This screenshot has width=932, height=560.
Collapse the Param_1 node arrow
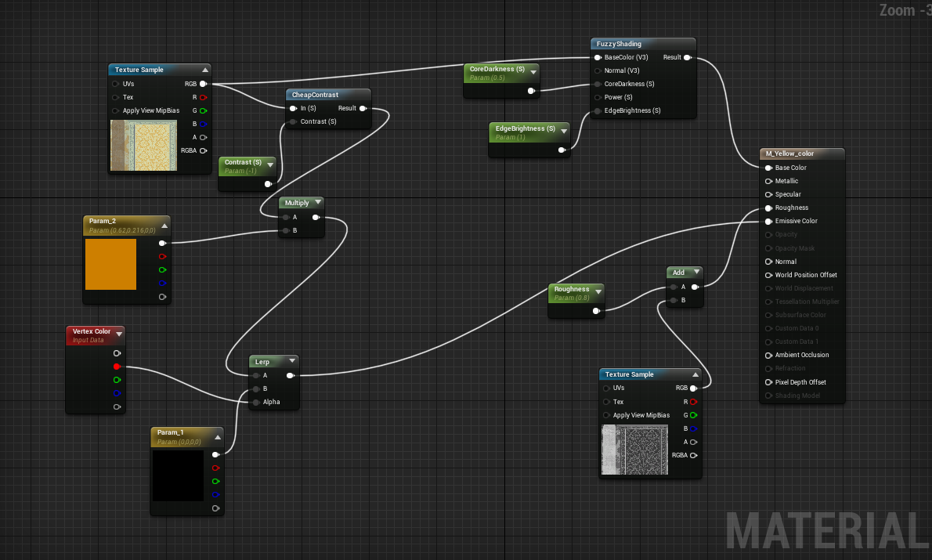218,438
